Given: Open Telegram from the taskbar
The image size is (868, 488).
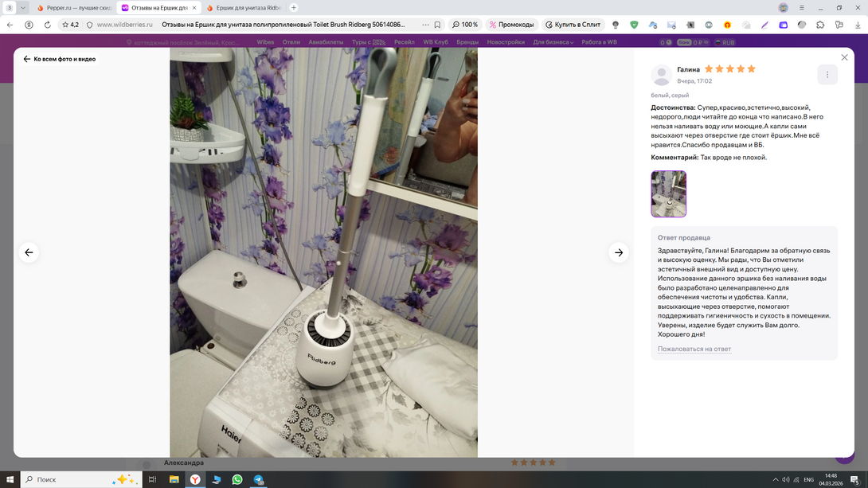Looking at the screenshot, I should click(x=259, y=479).
